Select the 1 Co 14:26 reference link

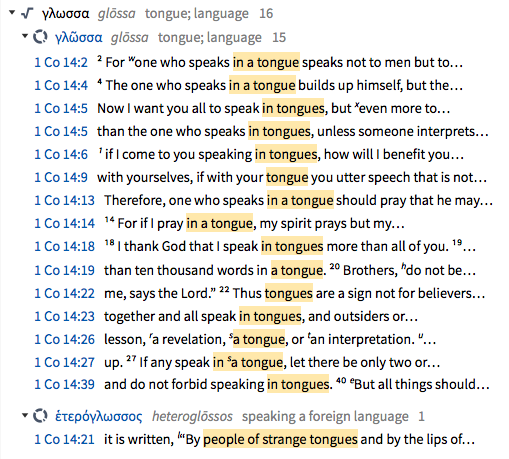[65, 339]
